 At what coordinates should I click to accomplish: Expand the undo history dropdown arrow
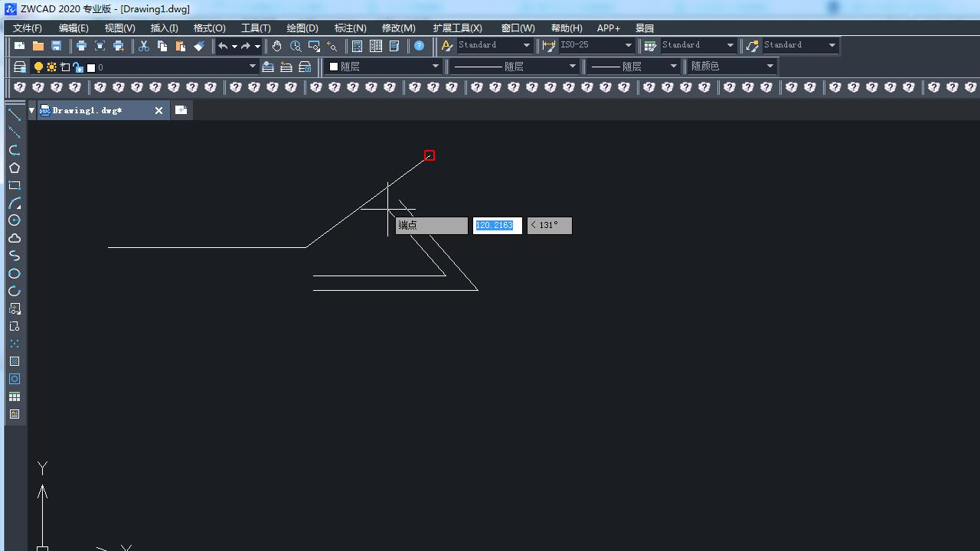(234, 47)
